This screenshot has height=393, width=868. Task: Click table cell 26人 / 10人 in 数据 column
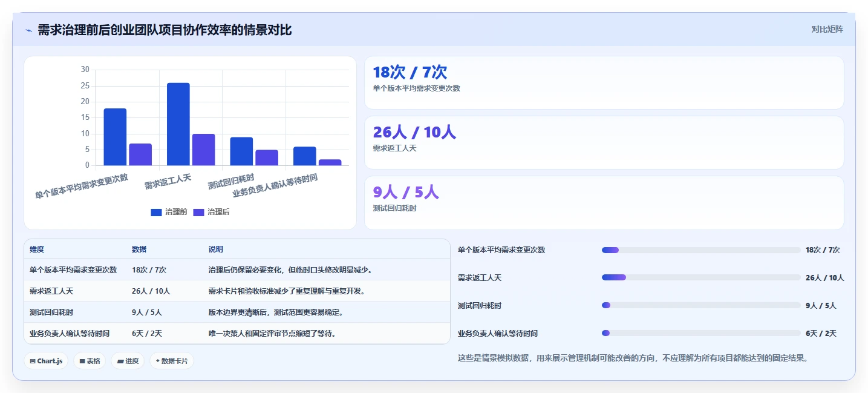coord(151,291)
